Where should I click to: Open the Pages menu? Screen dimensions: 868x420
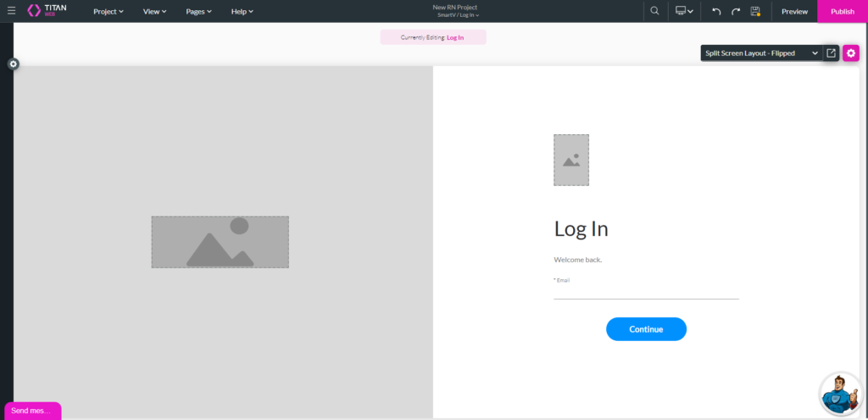[198, 11]
